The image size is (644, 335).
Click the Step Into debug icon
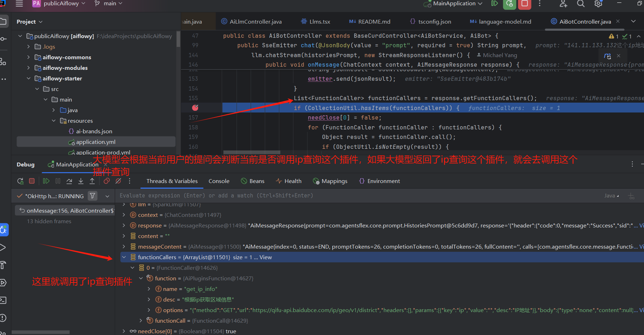coord(81,181)
